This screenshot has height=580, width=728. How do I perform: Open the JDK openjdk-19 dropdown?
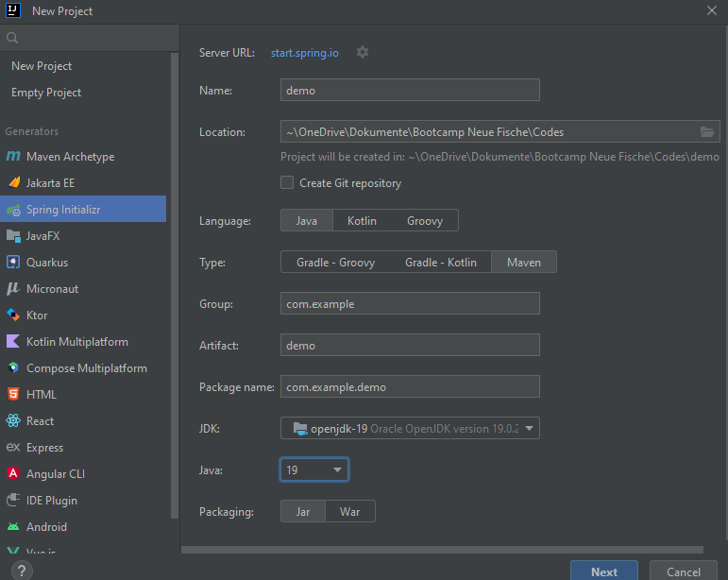[410, 428]
